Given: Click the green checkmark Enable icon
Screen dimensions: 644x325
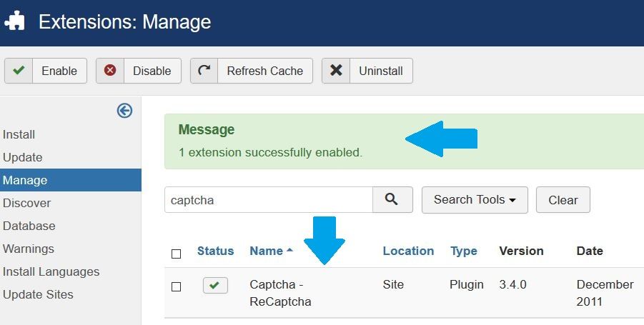Looking at the screenshot, I should (x=19, y=71).
